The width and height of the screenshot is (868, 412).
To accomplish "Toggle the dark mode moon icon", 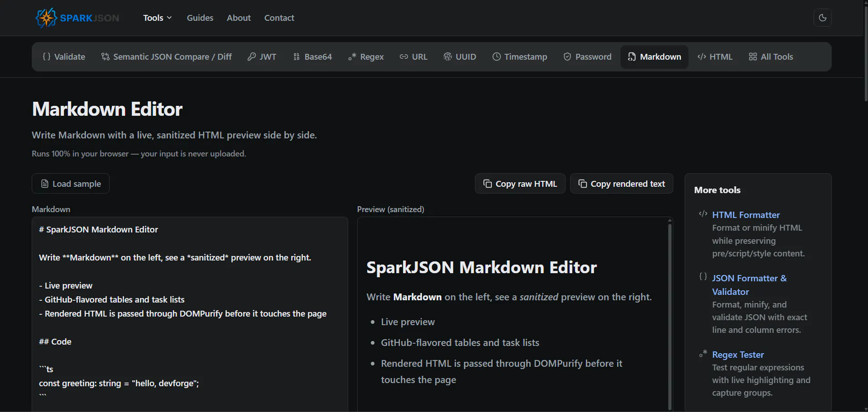I will [x=822, y=18].
